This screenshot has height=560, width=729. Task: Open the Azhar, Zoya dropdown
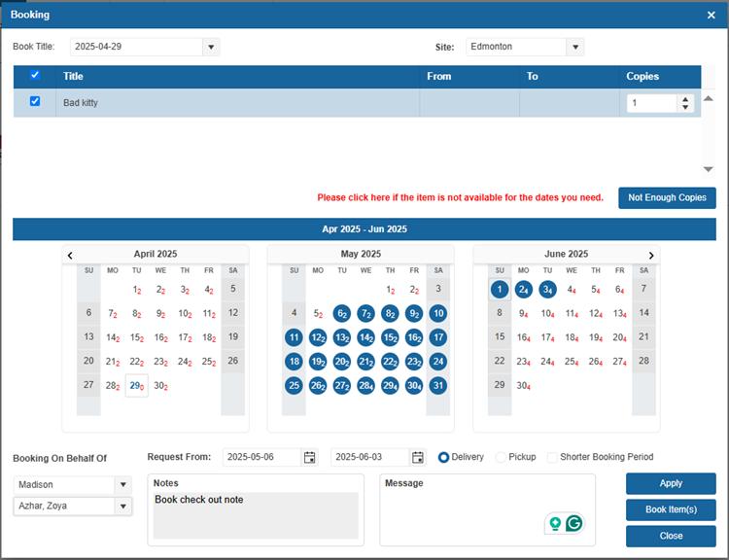click(x=122, y=507)
